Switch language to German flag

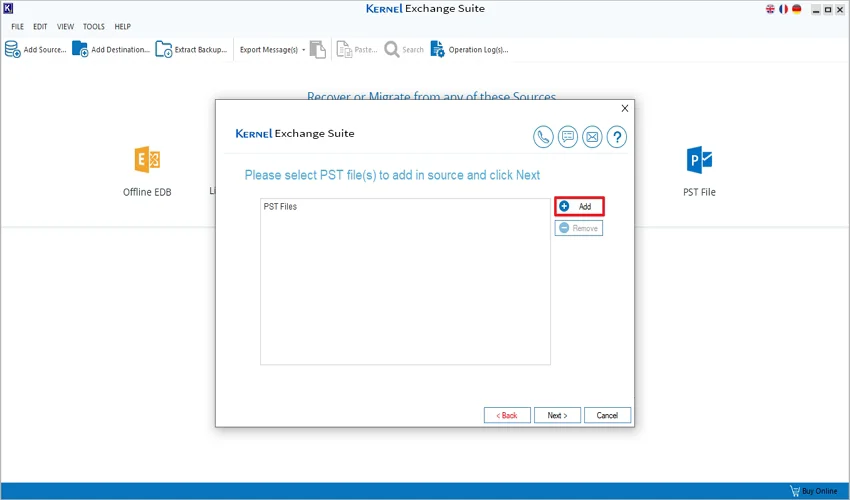[x=796, y=9]
